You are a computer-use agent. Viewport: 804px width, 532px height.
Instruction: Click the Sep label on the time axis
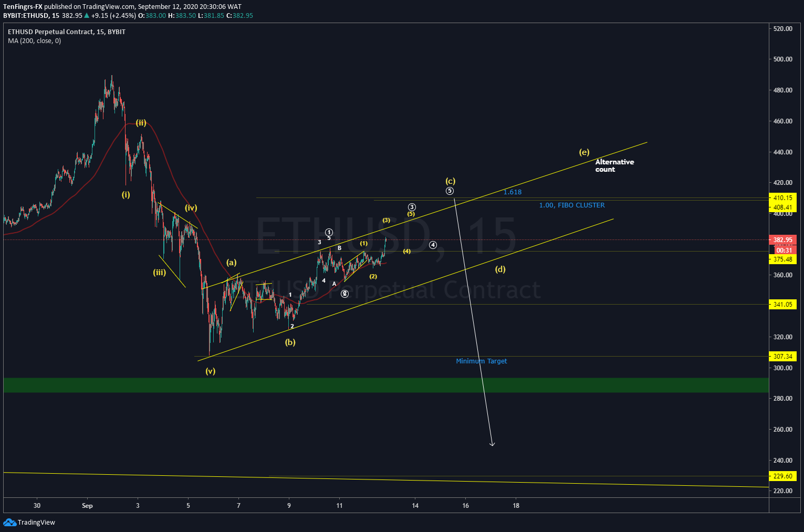click(87, 506)
